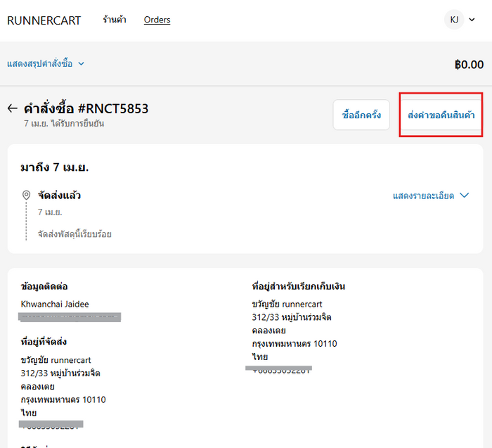The width and height of the screenshot is (492, 448).
Task: Click the chevron arrow beside แสดงรายละเอียด
Action: pyautogui.click(x=464, y=196)
